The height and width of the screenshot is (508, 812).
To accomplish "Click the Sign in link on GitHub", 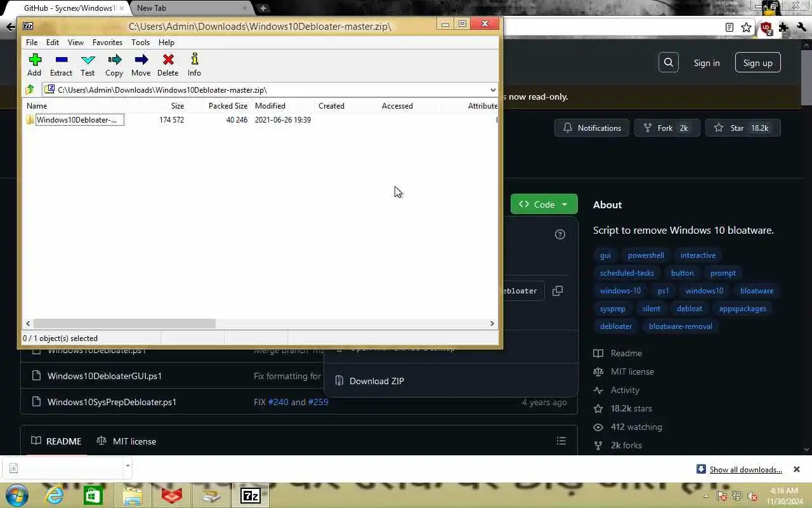I will 707,63.
